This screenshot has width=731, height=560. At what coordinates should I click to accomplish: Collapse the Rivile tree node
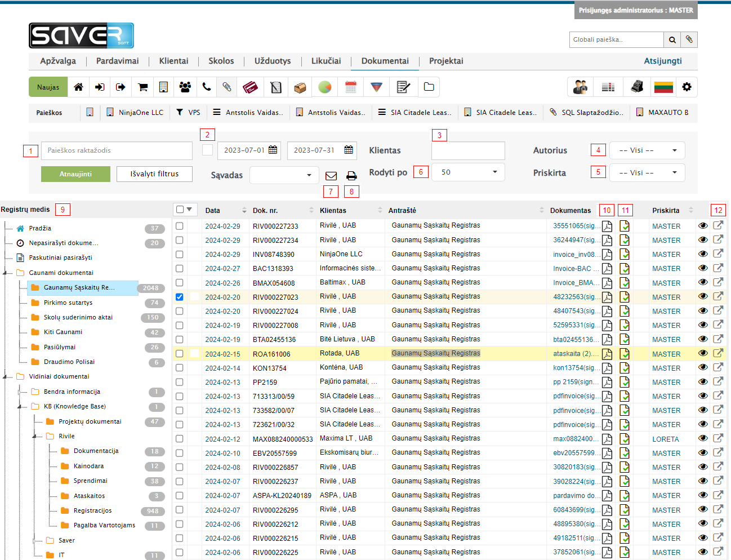point(34,436)
